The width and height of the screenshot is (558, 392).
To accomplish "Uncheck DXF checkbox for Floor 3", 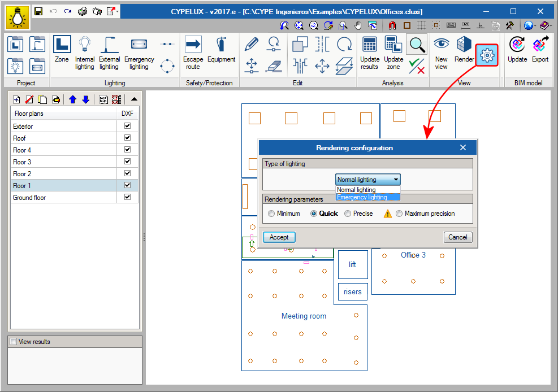I will 127,162.
